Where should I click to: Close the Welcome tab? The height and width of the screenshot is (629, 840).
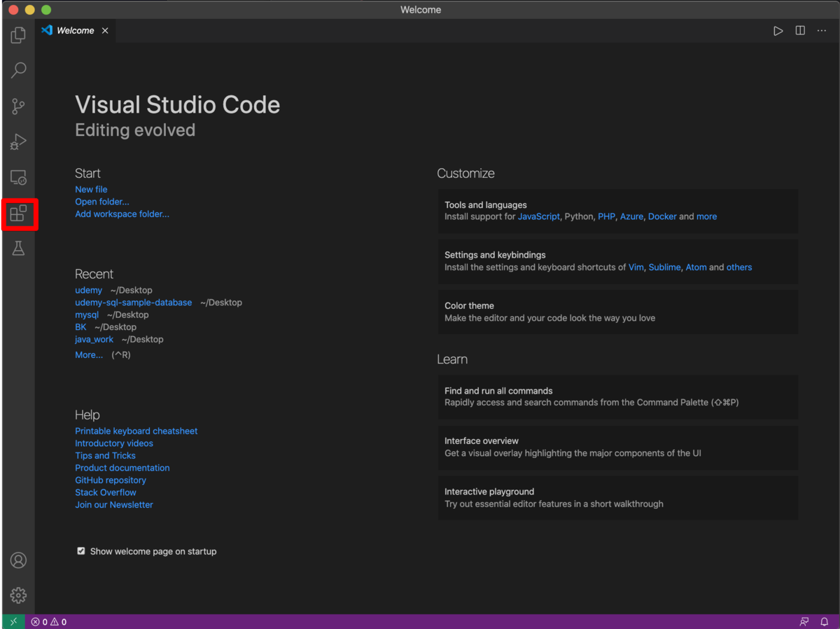pyautogui.click(x=105, y=31)
